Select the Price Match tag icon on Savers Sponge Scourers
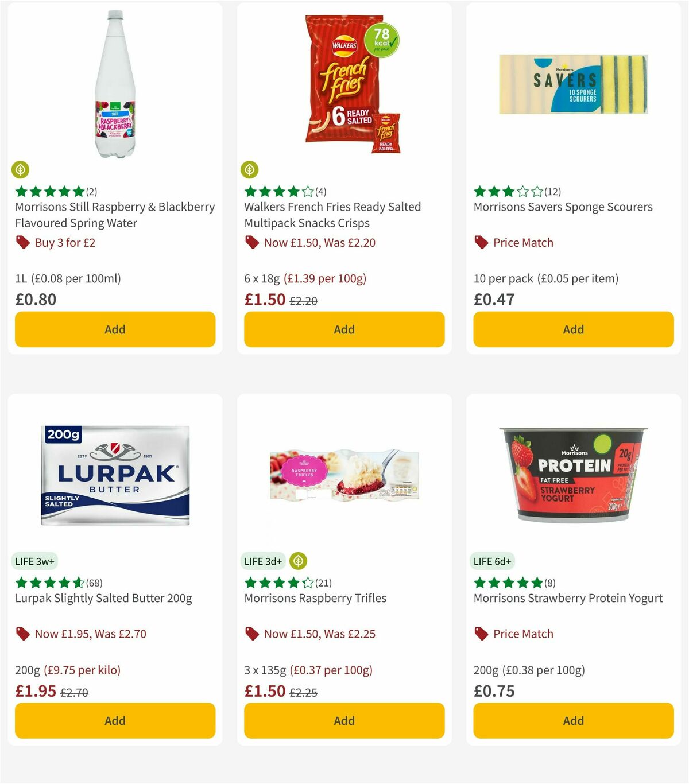Image resolution: width=689 pixels, height=784 pixels. point(481,243)
